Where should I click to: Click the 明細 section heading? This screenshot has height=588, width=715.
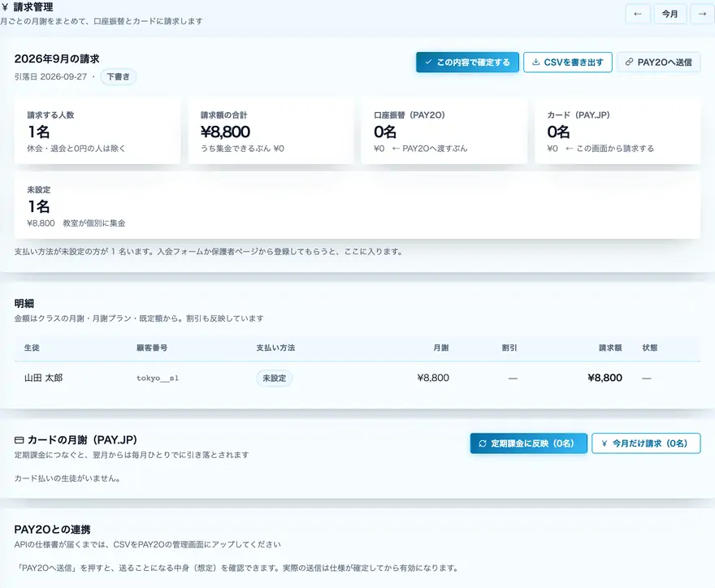[24, 304]
